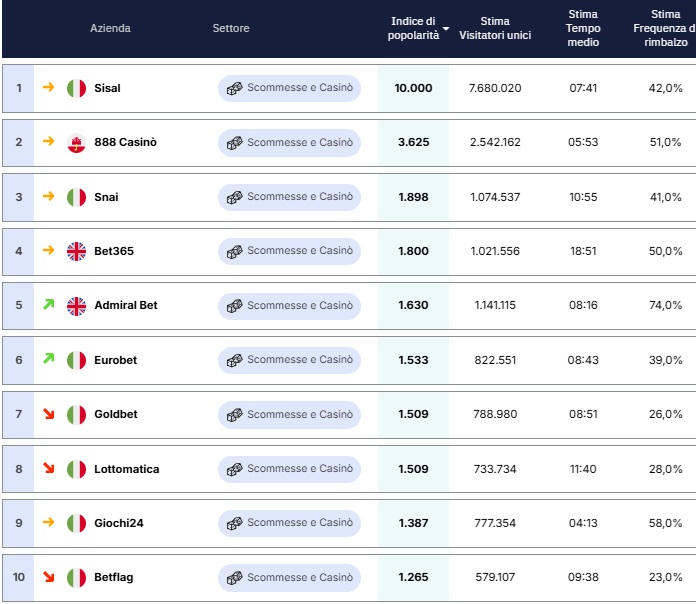Image resolution: width=696 pixels, height=604 pixels.
Task: Click the dice icon in Goldbet's sector tag
Action: [234, 415]
